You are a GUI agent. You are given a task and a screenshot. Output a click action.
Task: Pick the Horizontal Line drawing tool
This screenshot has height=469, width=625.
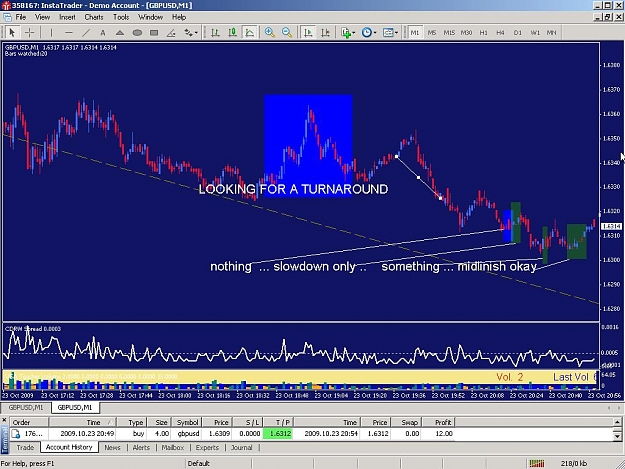pyautogui.click(x=69, y=32)
